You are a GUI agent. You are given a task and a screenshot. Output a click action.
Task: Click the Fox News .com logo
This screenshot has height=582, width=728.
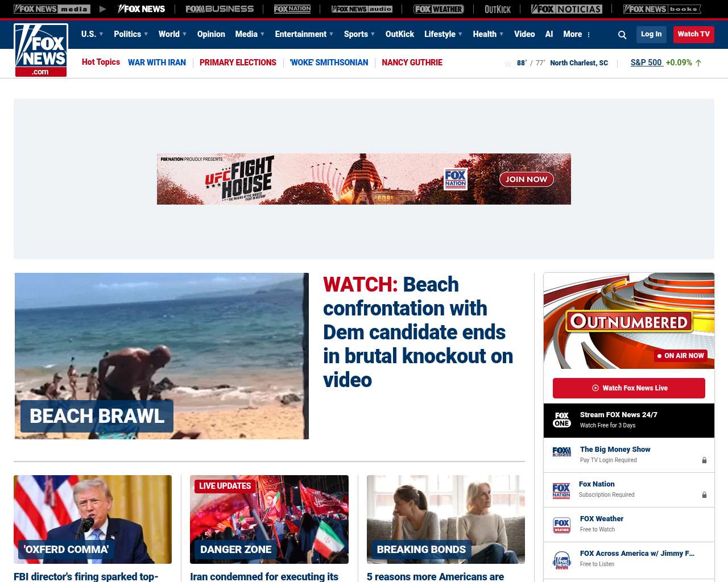41,50
